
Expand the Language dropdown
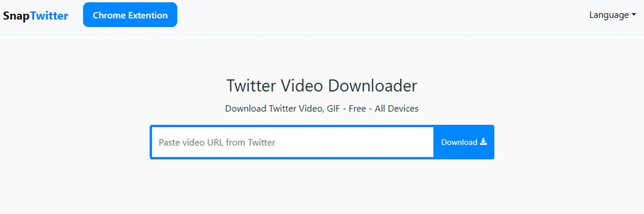click(x=612, y=15)
